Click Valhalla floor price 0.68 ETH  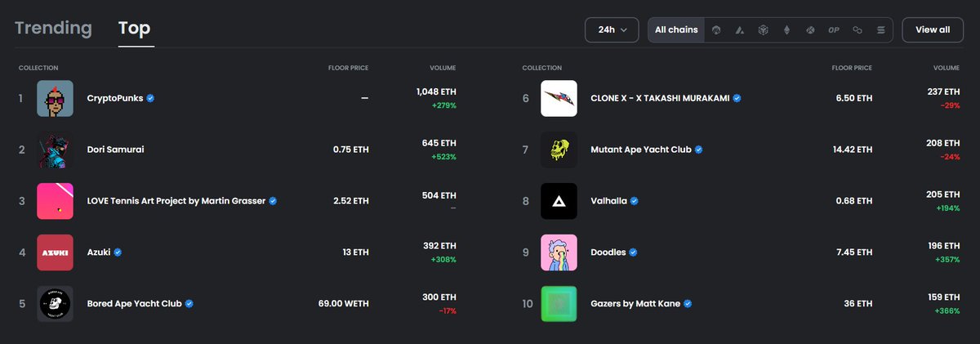pyautogui.click(x=854, y=201)
